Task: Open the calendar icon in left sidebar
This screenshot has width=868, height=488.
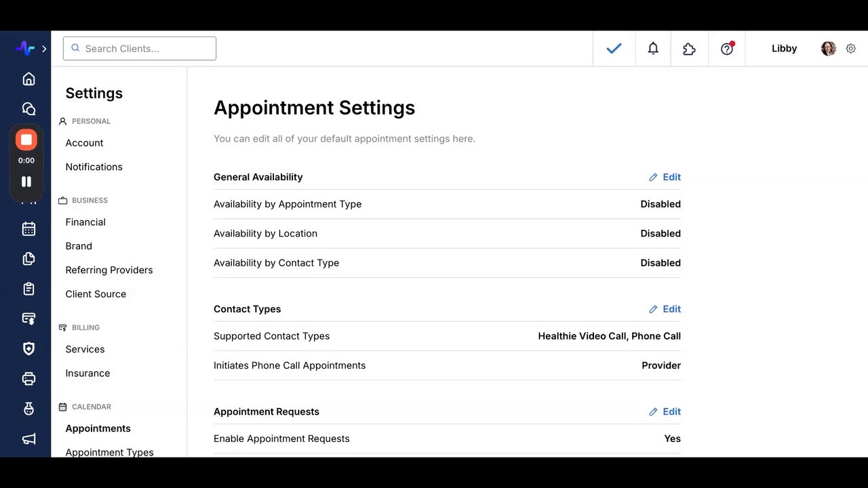Action: [28, 229]
